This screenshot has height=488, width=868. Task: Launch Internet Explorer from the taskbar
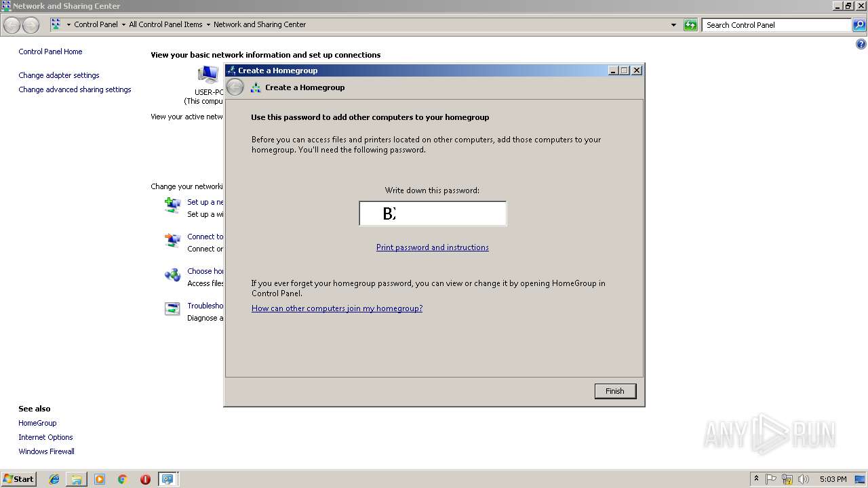coord(54,479)
